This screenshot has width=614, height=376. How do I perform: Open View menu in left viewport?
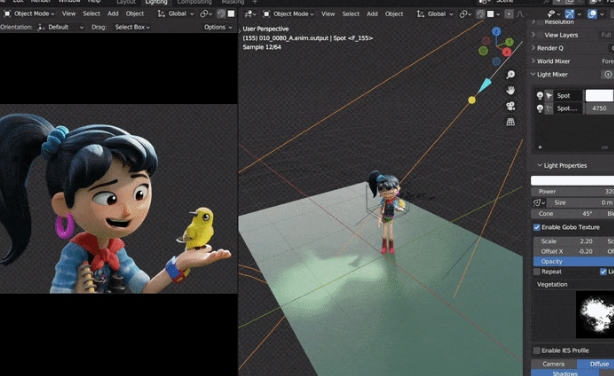pos(69,14)
